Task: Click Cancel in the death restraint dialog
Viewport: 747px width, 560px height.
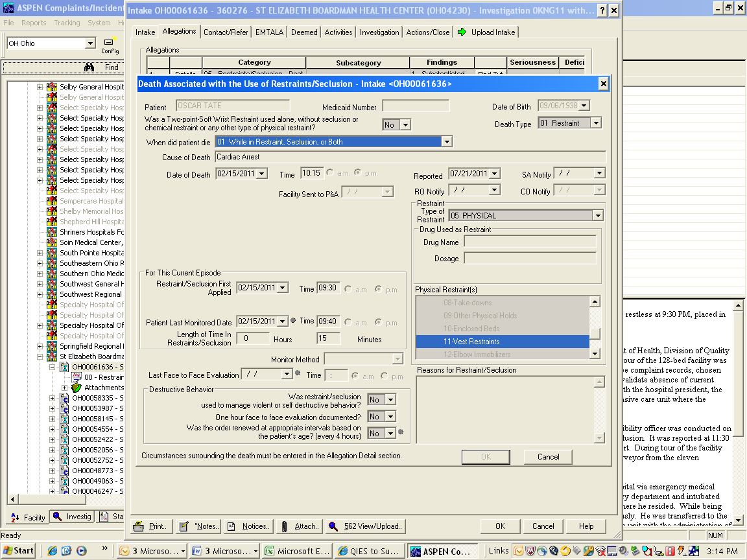Action: click(548, 457)
